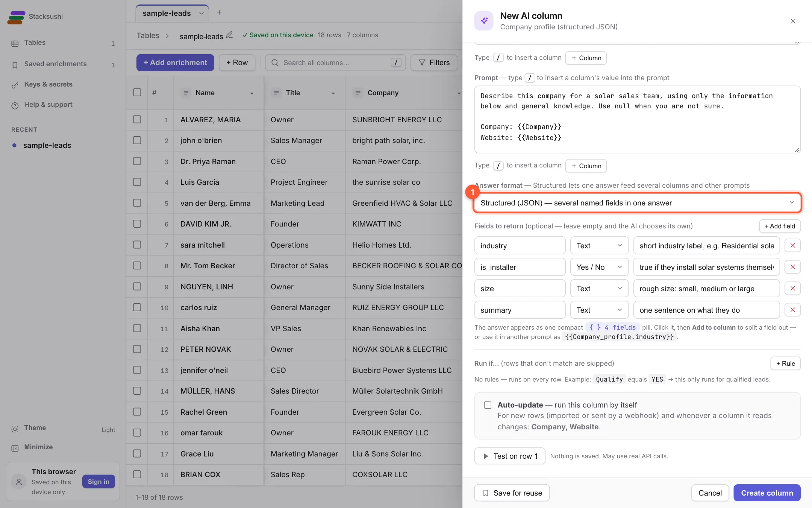
Task: Click Test on row 1
Action: click(x=510, y=456)
